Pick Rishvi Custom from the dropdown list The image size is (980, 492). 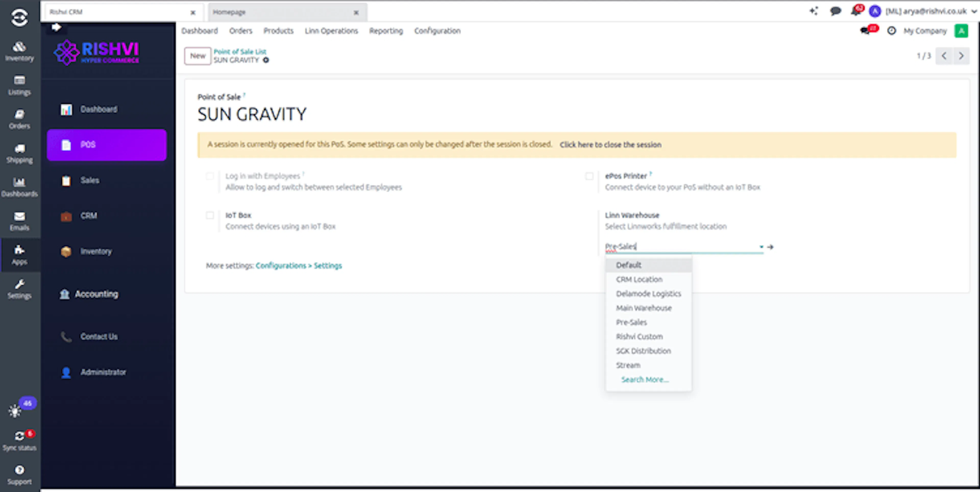click(649, 336)
